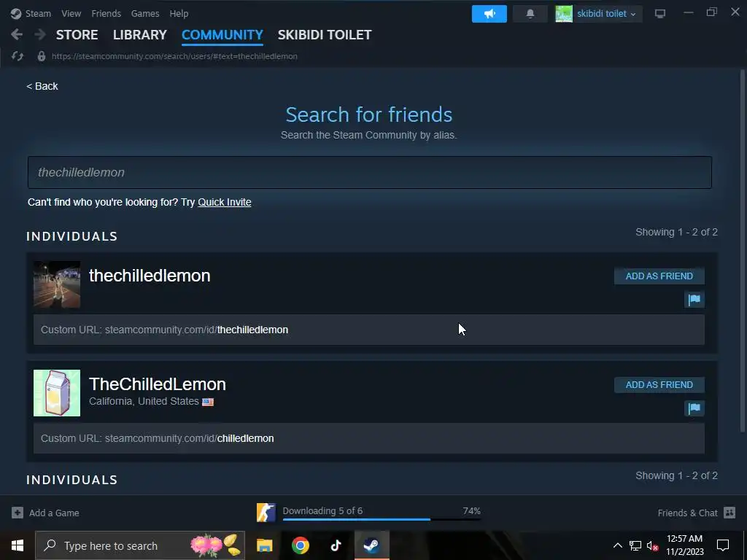The image size is (747, 560).
Task: Open thechilledlemon profile avatar
Action: point(57,284)
